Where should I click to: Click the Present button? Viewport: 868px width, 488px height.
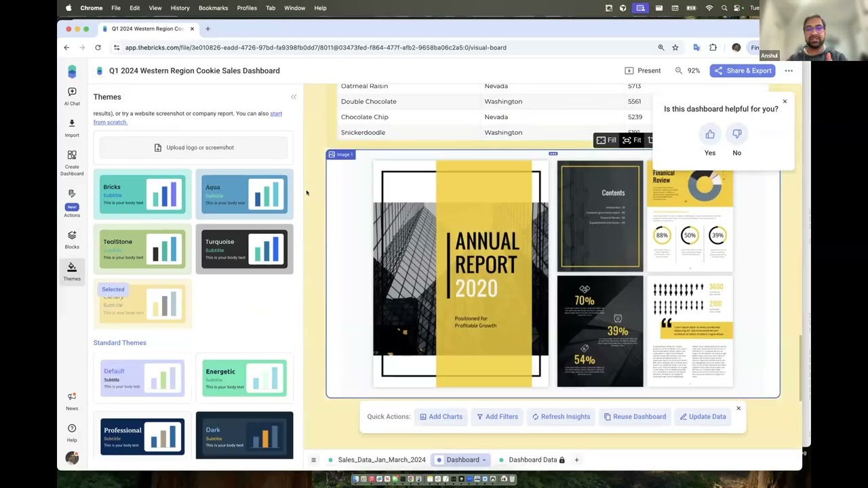coord(642,70)
